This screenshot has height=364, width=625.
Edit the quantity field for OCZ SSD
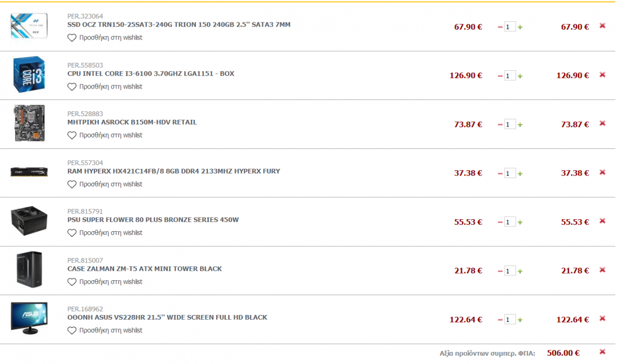pos(510,27)
